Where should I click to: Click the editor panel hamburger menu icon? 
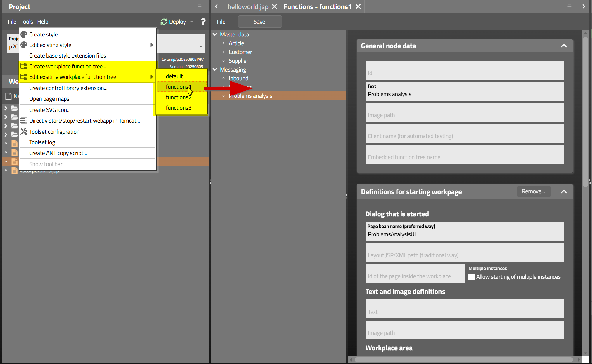pyautogui.click(x=569, y=6)
